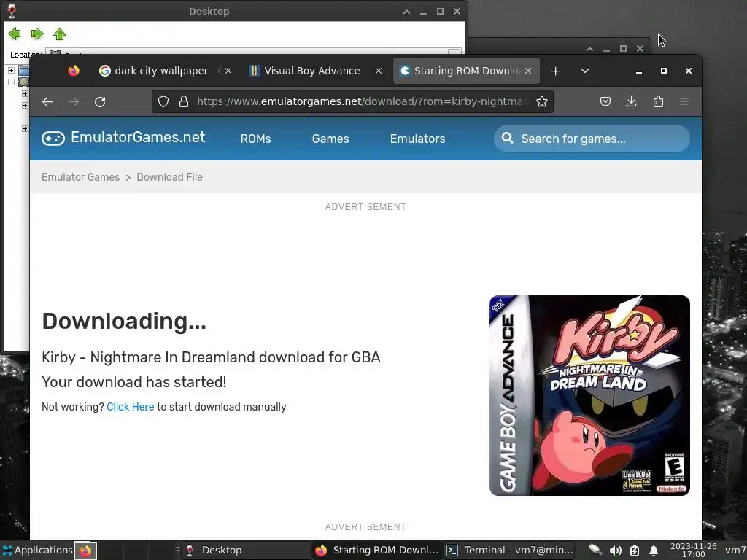Click the Search for games field
Screen dimensions: 747x560
592,139
